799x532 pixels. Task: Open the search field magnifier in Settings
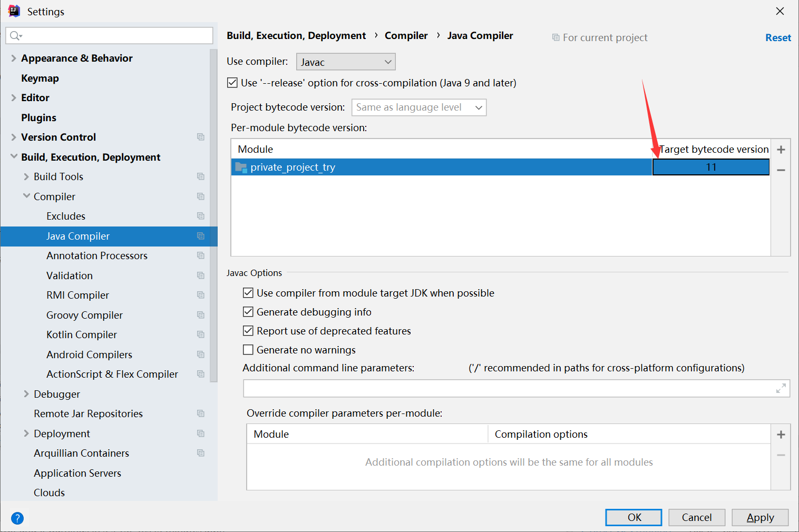pyautogui.click(x=16, y=35)
